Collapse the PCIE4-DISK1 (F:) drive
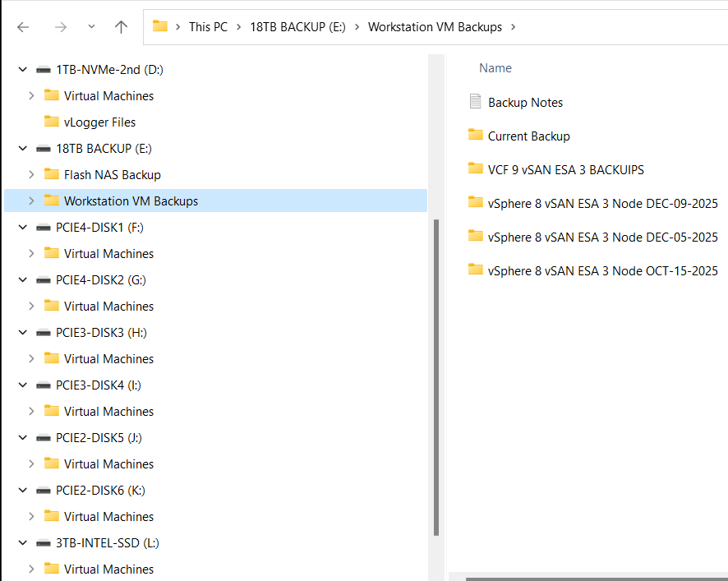728x581 pixels. pos(23,228)
